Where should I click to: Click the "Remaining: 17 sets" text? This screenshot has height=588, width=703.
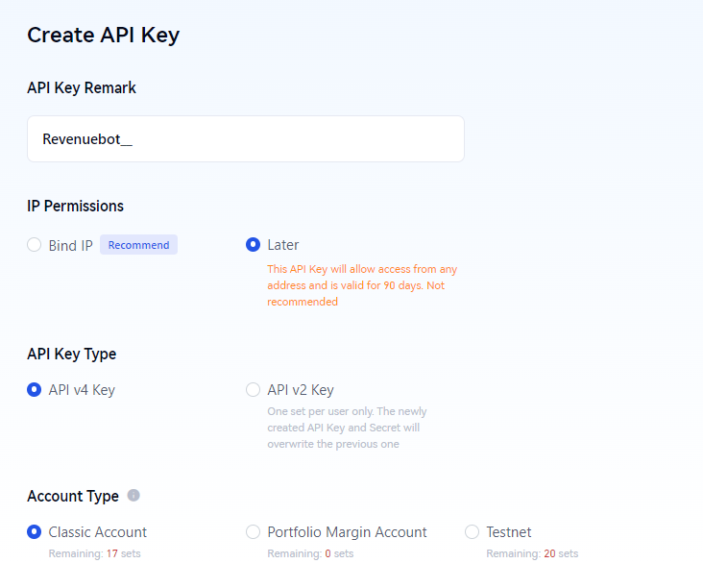click(x=95, y=553)
